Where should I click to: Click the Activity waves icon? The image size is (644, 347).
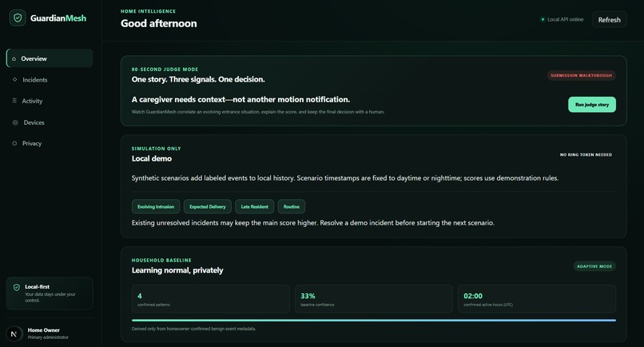pyautogui.click(x=15, y=101)
